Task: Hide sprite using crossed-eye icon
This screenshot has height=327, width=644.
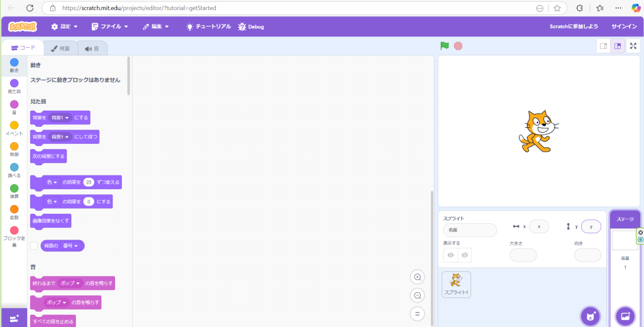Action: (464, 255)
